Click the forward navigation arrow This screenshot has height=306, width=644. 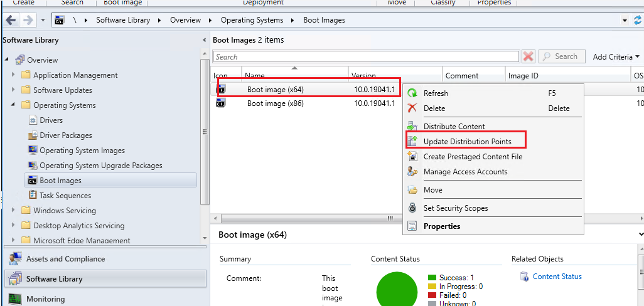(28, 20)
